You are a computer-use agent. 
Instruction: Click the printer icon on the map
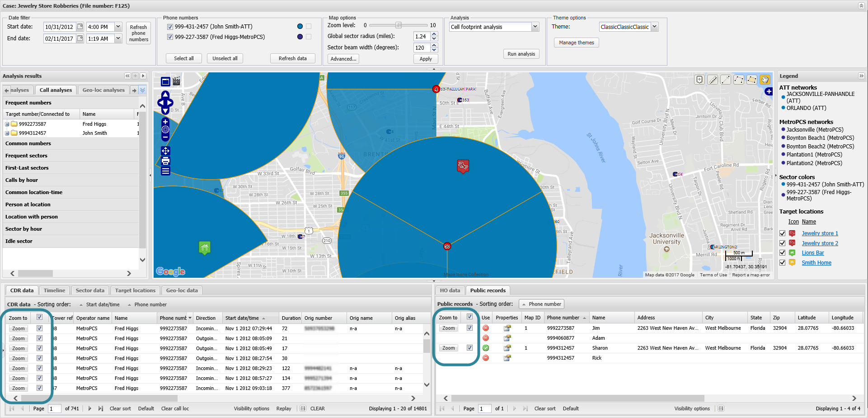[165, 161]
